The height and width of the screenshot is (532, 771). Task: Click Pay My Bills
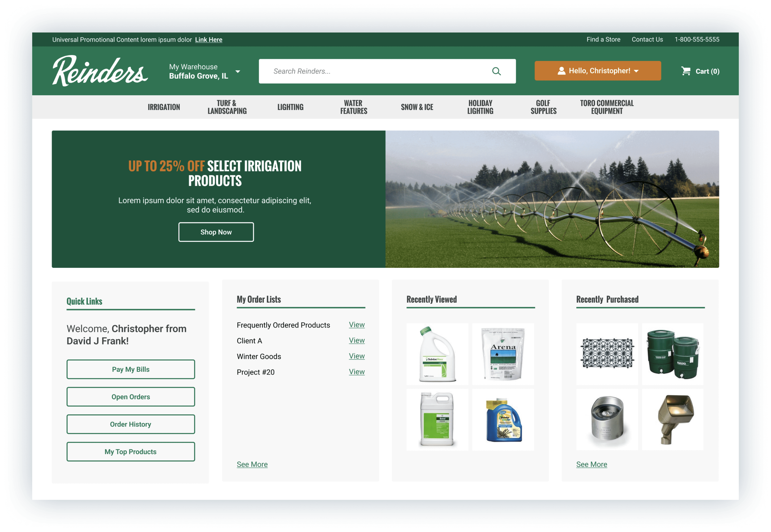pyautogui.click(x=131, y=369)
